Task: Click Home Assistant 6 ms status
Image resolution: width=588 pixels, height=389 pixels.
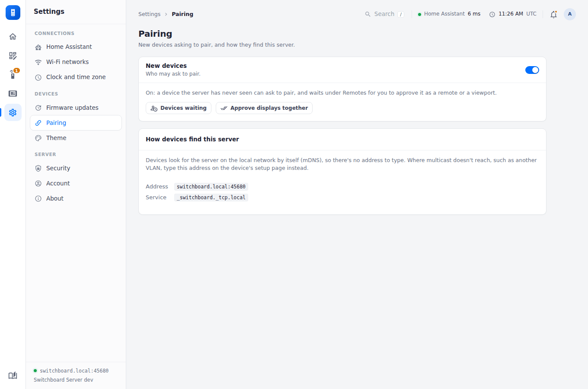Action: [449, 14]
